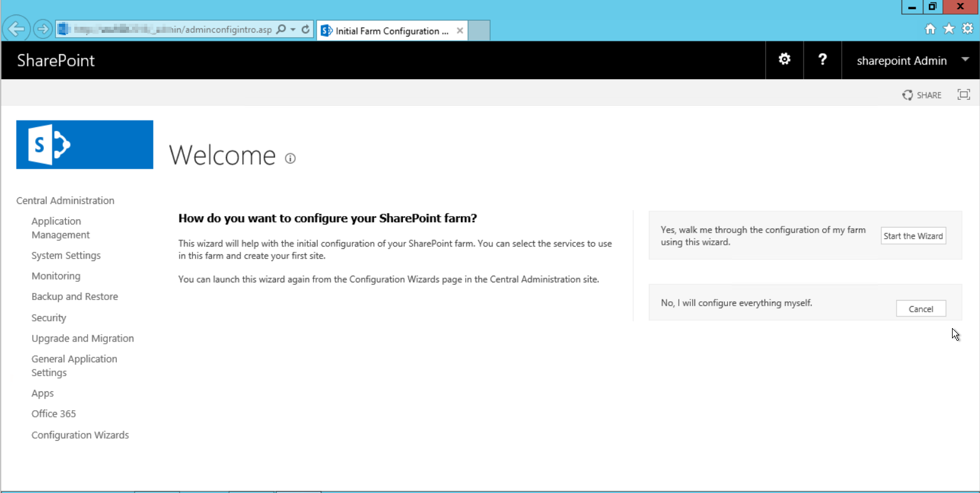Click 'How do you want to configure' heading
Image resolution: width=980 pixels, height=493 pixels.
pos(327,218)
